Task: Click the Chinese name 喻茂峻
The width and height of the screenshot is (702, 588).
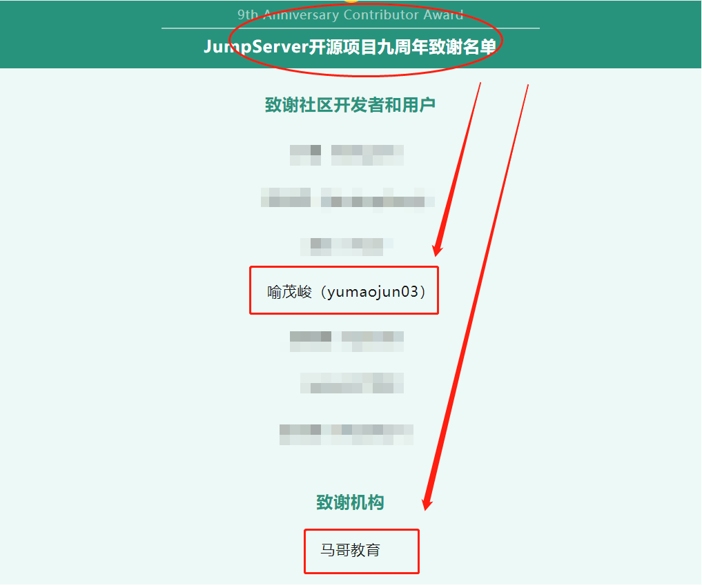Action: pos(290,292)
